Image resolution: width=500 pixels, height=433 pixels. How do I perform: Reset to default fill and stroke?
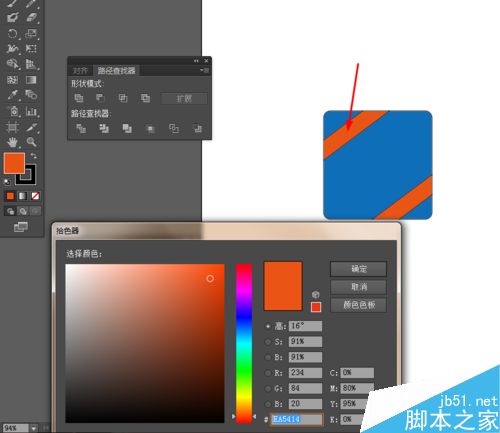pos(7,182)
